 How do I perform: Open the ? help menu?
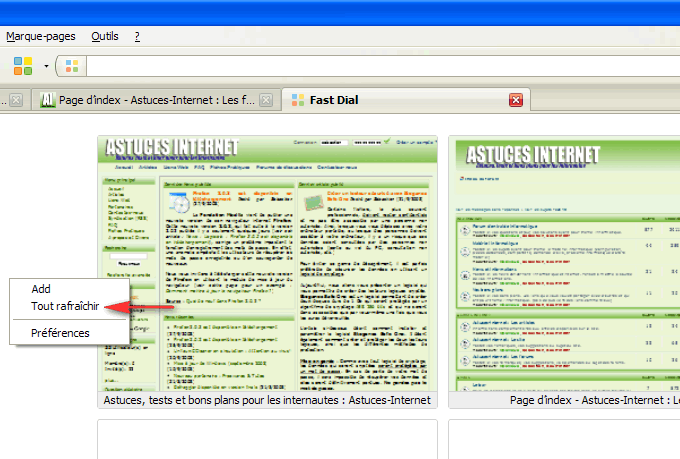pos(137,36)
